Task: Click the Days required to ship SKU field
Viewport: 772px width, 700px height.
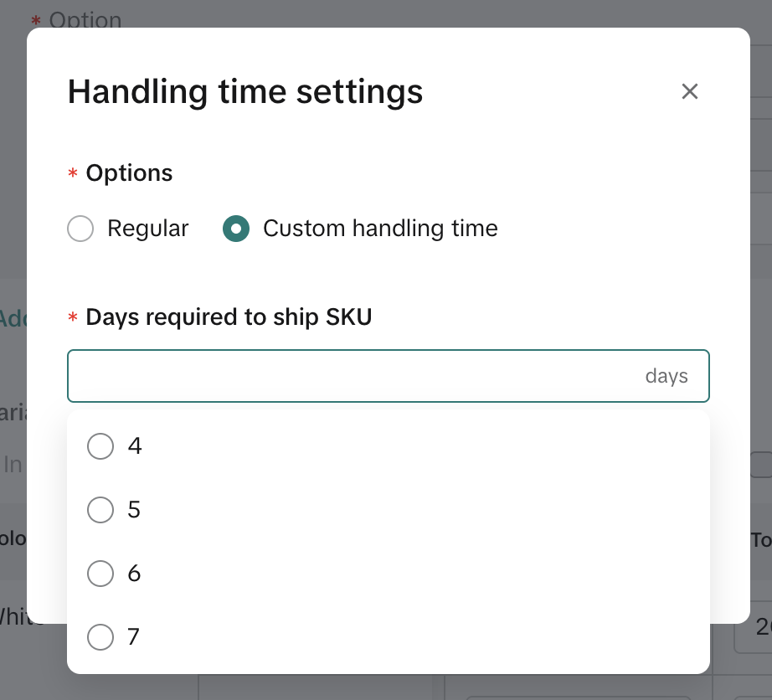Action: (x=352, y=376)
